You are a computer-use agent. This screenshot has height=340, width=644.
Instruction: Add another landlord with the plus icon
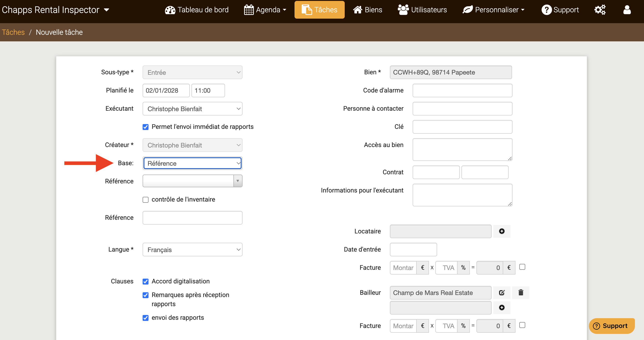click(x=501, y=307)
